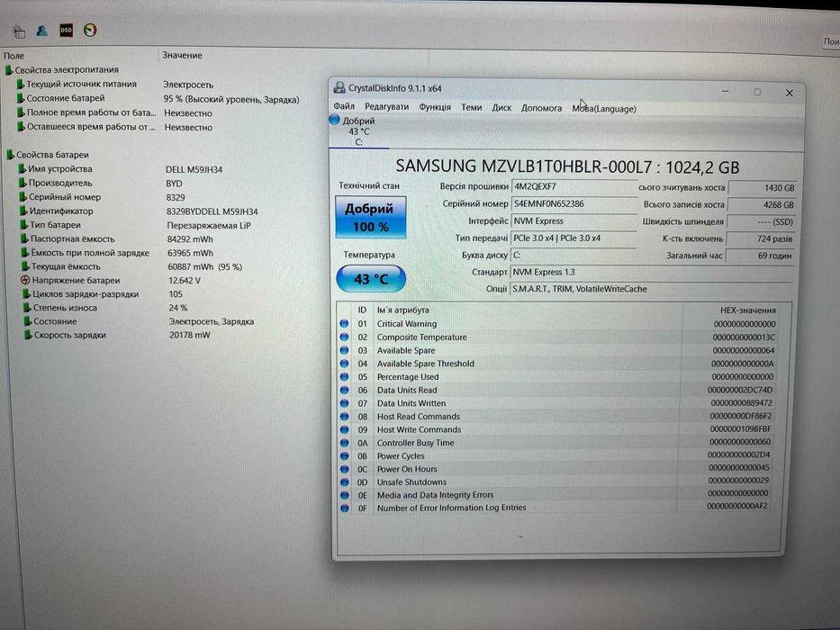
Task: Click status orb of Percentage Used row
Action: point(344,376)
